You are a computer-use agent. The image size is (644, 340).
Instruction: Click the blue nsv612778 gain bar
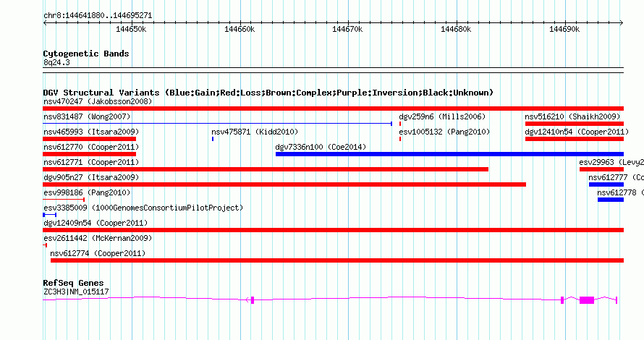click(x=610, y=200)
